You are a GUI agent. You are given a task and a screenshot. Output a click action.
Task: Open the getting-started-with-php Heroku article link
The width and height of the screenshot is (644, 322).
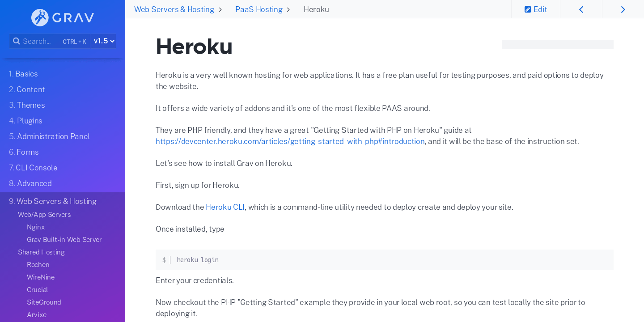[290, 141]
